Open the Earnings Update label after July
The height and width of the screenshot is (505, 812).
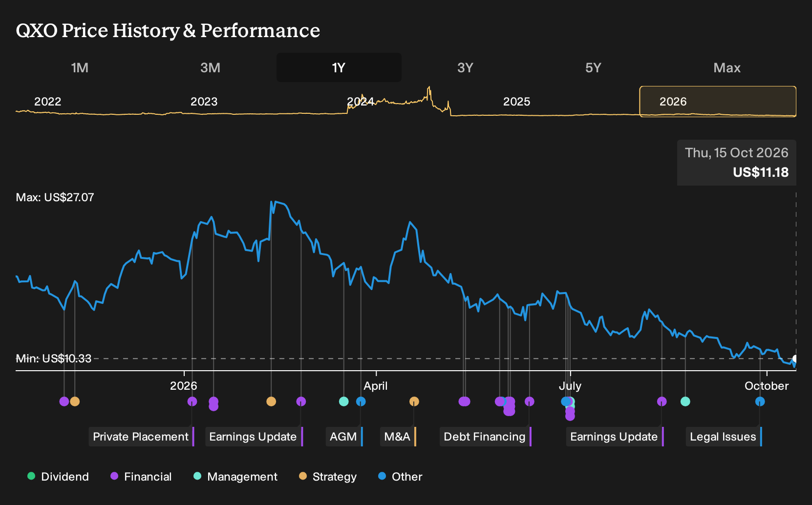coord(615,437)
